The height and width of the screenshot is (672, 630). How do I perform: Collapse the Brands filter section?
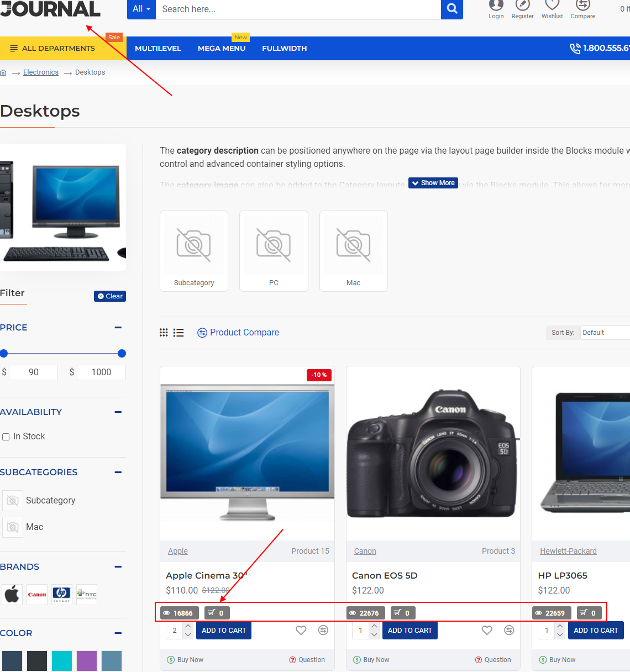118,566
